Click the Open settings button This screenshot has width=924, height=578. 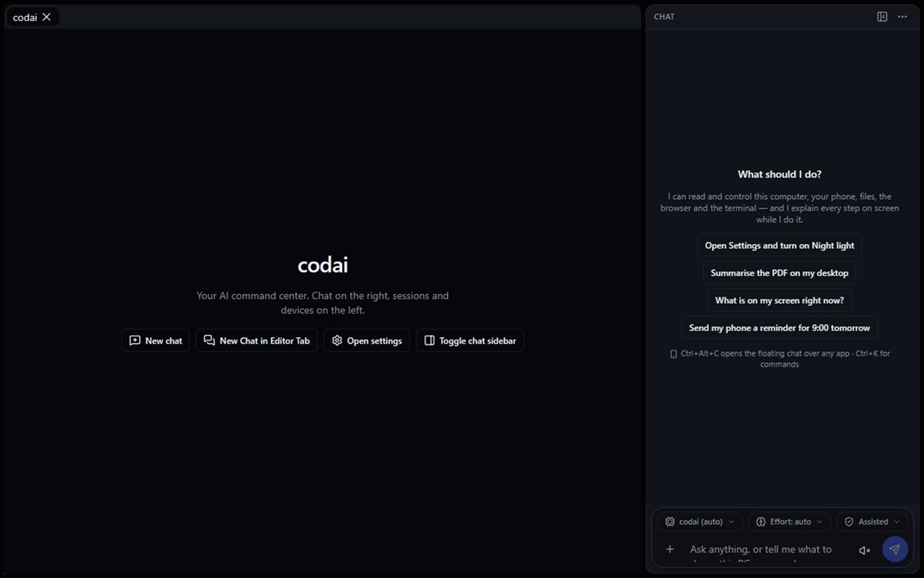coord(367,341)
